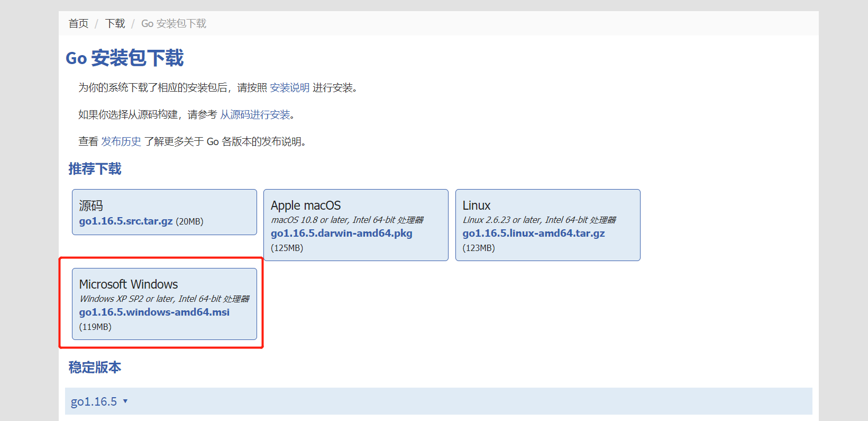Screen dimensions: 868x421
Task: Expand the go1.16.5 version arrow
Action: click(125, 401)
